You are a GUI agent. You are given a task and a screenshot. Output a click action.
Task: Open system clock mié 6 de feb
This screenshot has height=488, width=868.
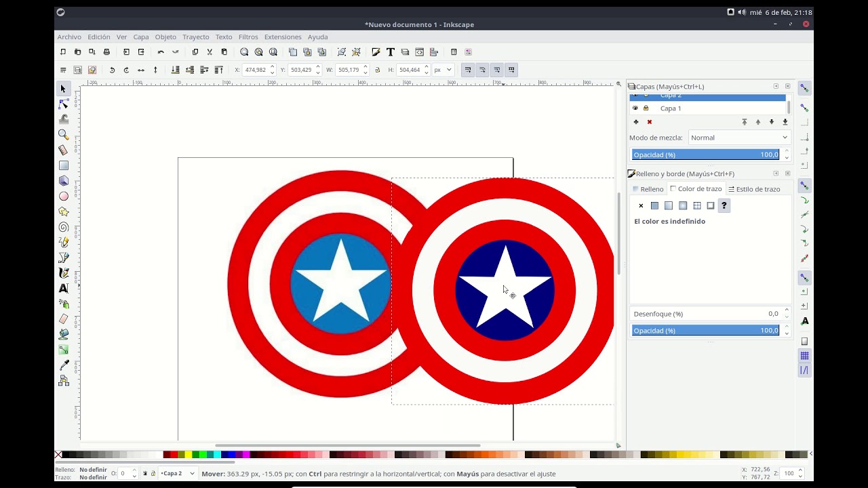(x=780, y=12)
